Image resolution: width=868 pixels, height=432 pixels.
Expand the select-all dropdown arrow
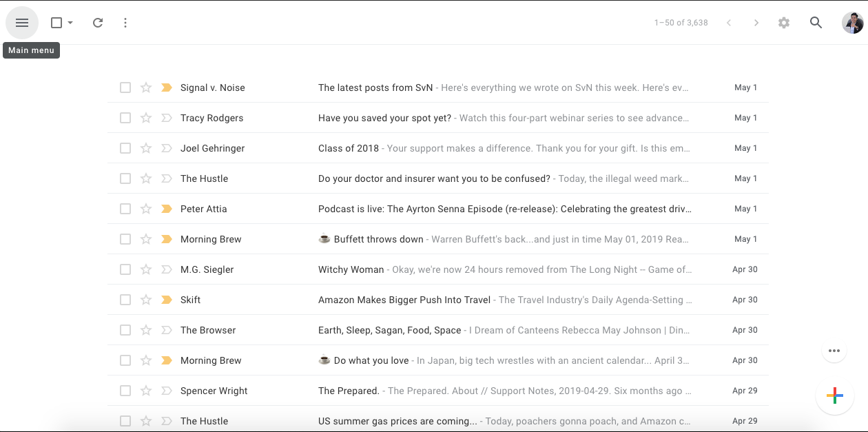click(x=70, y=23)
